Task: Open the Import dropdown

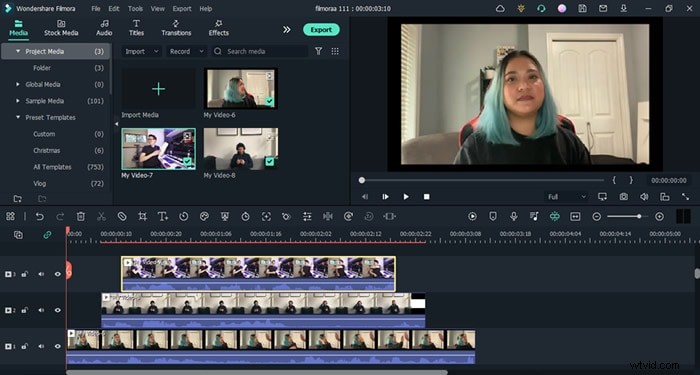Action: coord(142,51)
